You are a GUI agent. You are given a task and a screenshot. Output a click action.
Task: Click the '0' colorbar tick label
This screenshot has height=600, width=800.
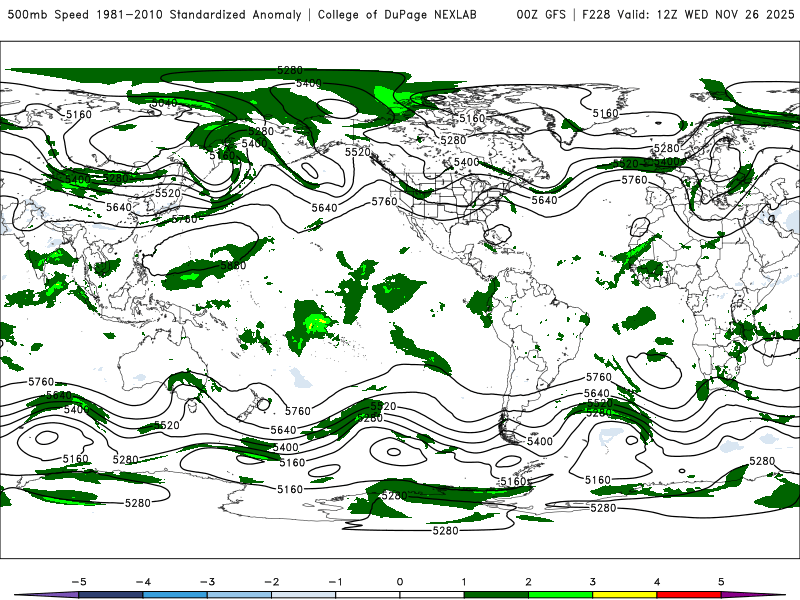(400, 582)
